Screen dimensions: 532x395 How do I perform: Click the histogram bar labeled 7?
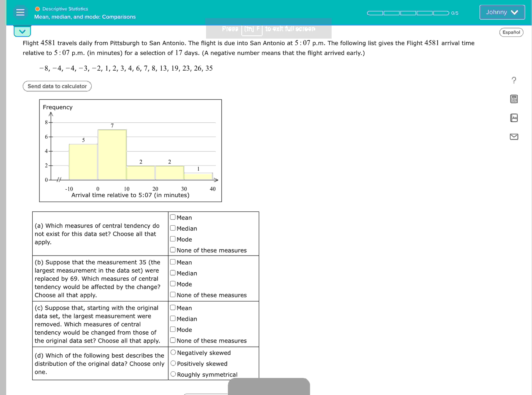click(x=112, y=154)
